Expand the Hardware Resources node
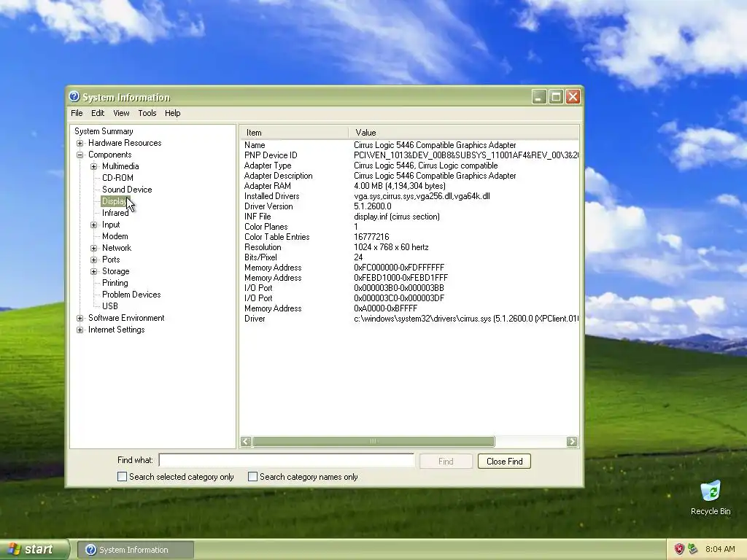This screenshot has width=747, height=560. click(80, 143)
